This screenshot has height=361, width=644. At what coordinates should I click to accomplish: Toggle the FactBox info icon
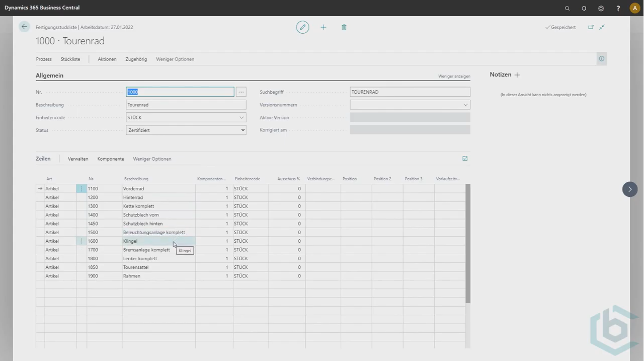(601, 59)
